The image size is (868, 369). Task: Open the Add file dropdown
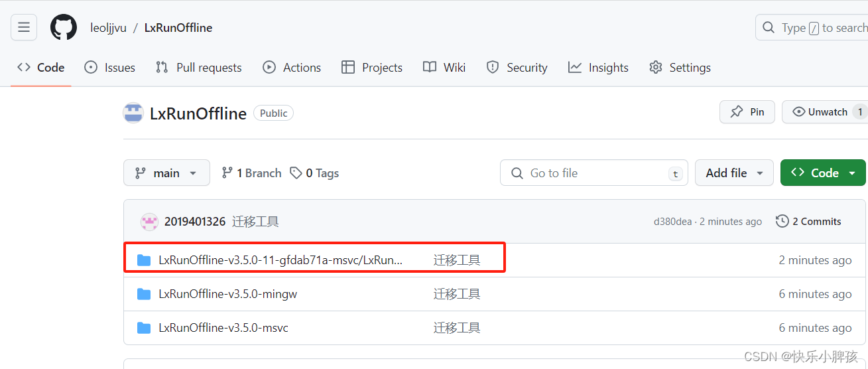(x=734, y=173)
